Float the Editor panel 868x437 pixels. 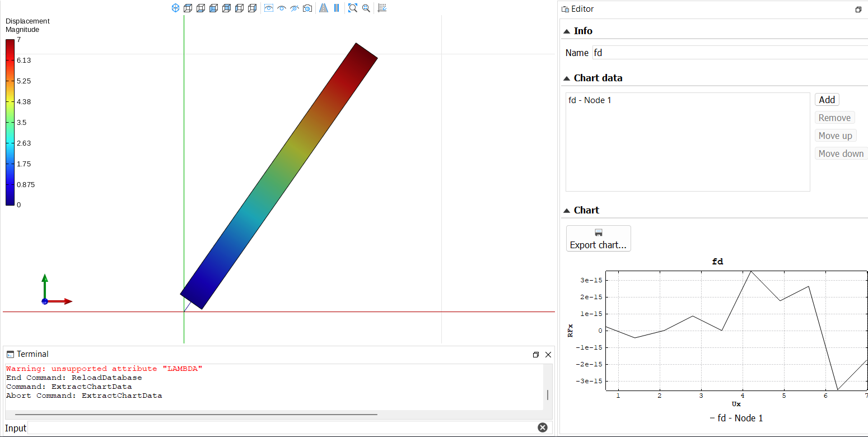click(858, 10)
